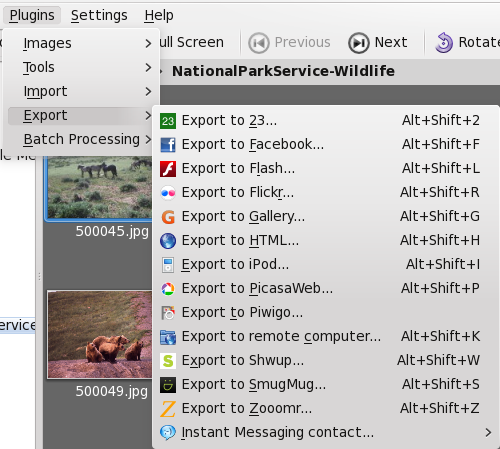Click the SmugMug smiley icon
500x449 pixels.
pyautogui.click(x=168, y=385)
